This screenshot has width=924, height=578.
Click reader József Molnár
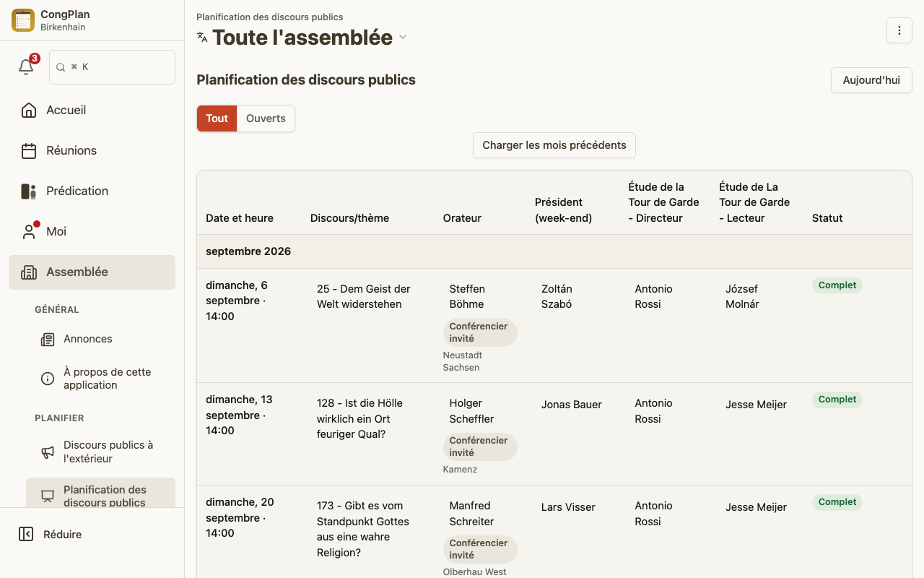click(x=742, y=296)
